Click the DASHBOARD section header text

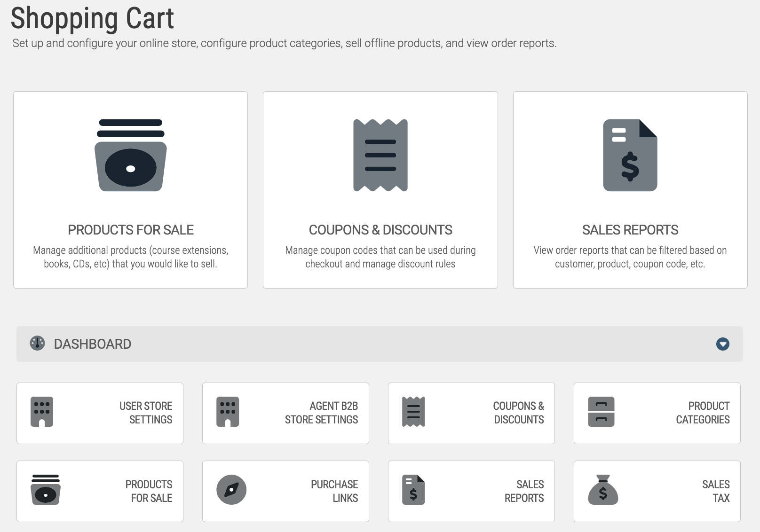click(x=93, y=344)
